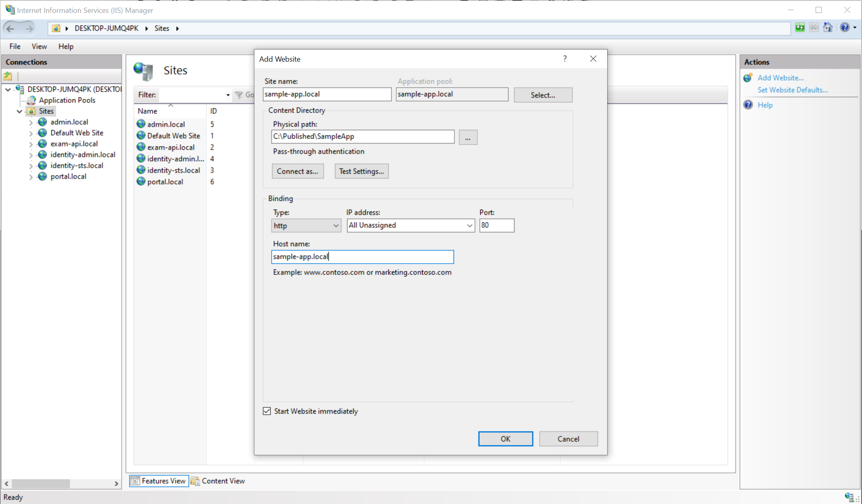Image resolution: width=862 pixels, height=504 pixels.
Task: Uncheck Start Website immediately
Action: [267, 411]
